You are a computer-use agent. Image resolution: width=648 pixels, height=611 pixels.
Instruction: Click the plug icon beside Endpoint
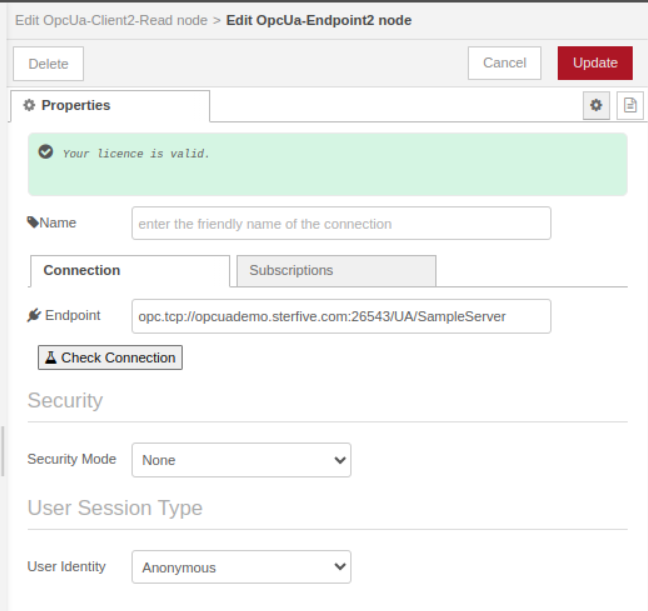tap(34, 316)
